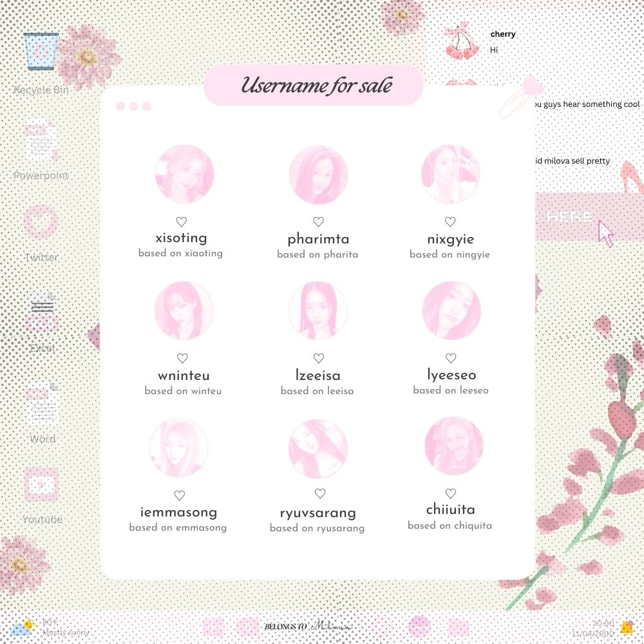This screenshot has width=644, height=644.
Task: Tap the heart above wninteu
Action: [x=182, y=358]
